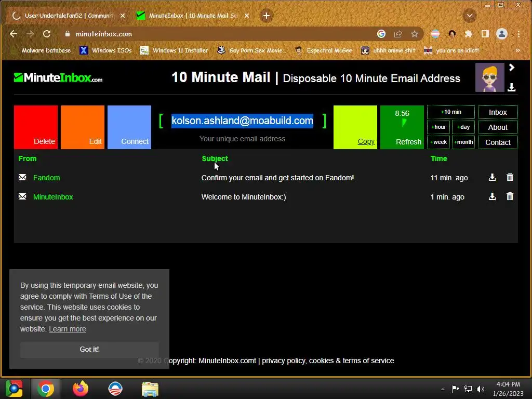The image size is (532, 399).
Task: Open 'Welcome to MinuteInbox:)' subject
Action: tap(244, 197)
